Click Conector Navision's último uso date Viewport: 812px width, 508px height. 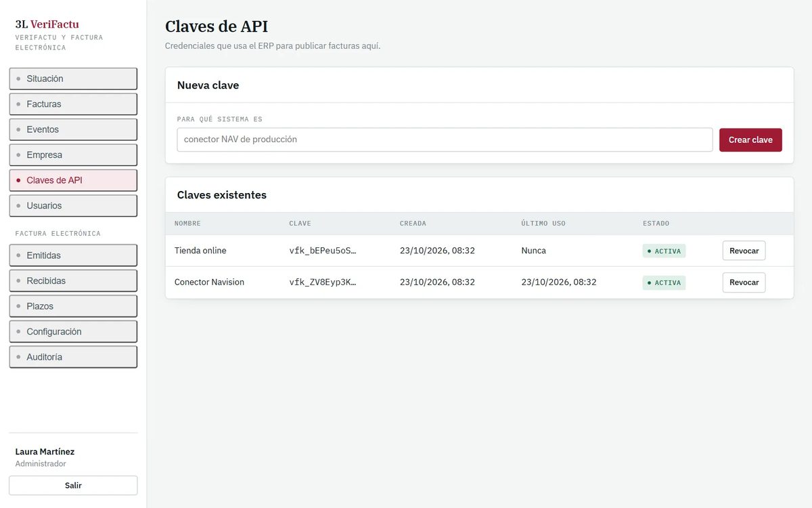click(x=559, y=282)
